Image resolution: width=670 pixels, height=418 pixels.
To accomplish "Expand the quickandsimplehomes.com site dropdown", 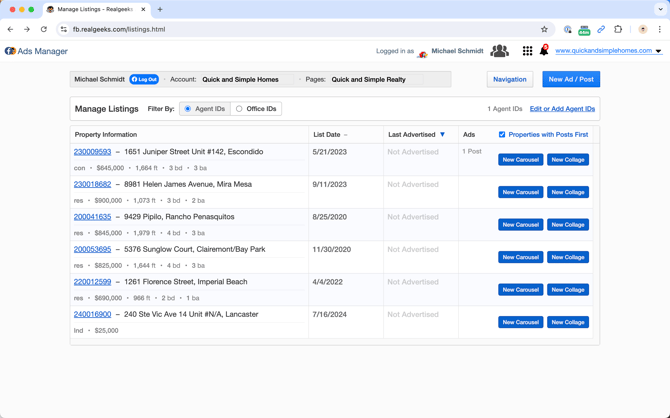I will coord(658,51).
